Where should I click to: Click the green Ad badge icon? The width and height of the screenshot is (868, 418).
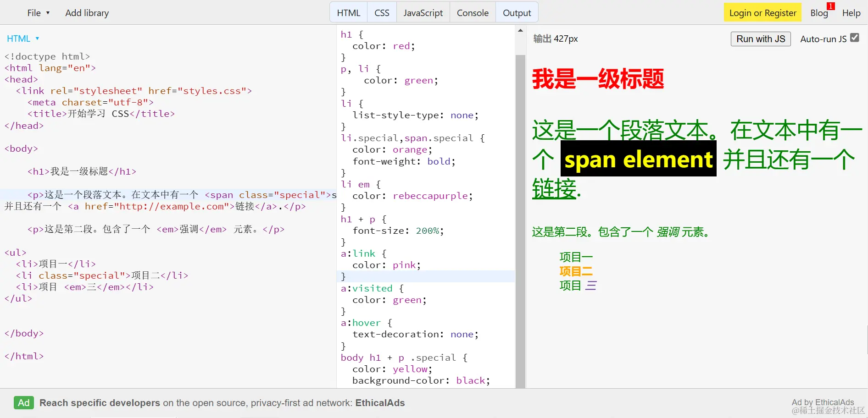(24, 403)
